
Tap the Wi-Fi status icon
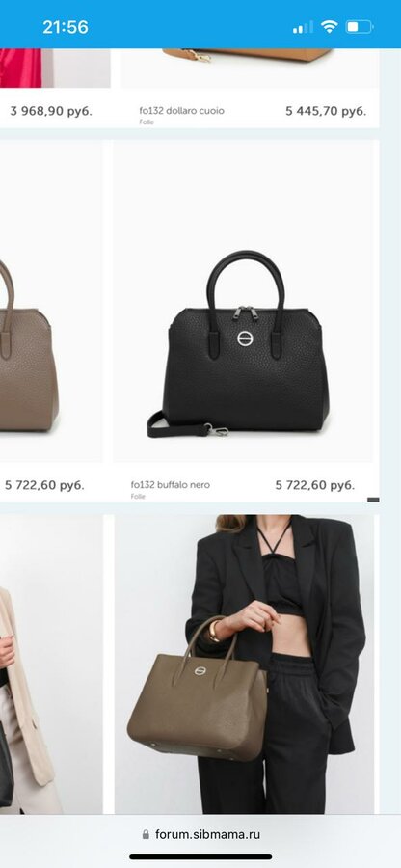point(329,27)
